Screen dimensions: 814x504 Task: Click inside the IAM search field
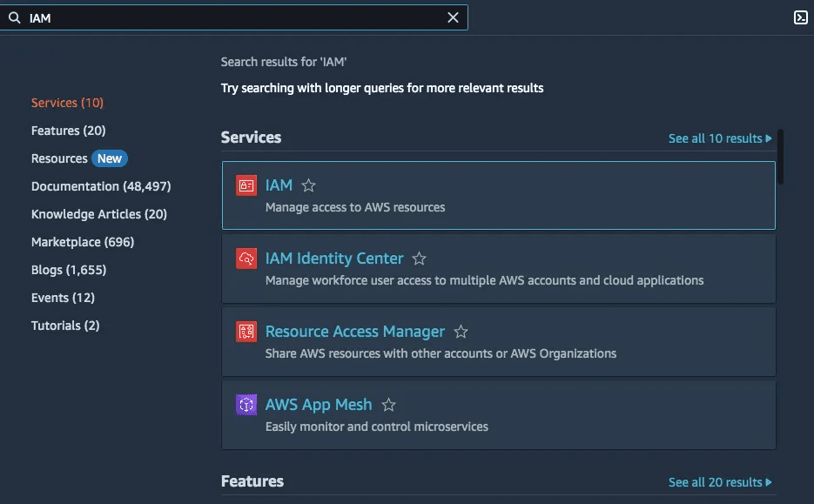click(233, 17)
